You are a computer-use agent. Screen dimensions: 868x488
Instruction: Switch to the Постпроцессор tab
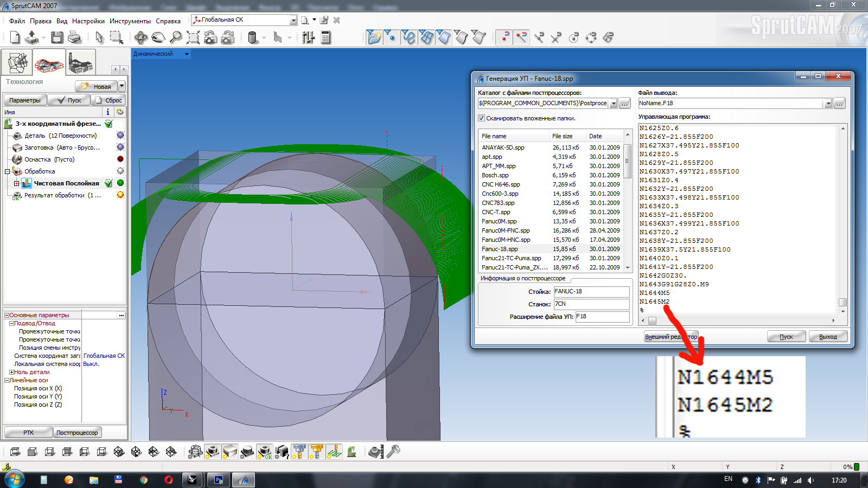click(77, 433)
